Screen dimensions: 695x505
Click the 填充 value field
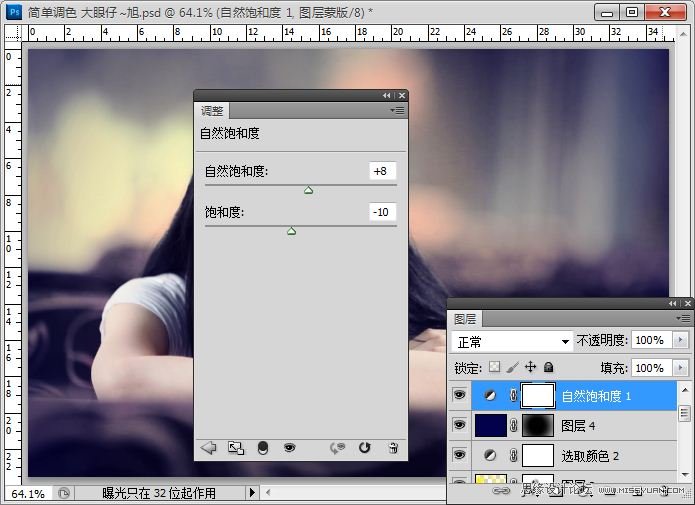[651, 368]
